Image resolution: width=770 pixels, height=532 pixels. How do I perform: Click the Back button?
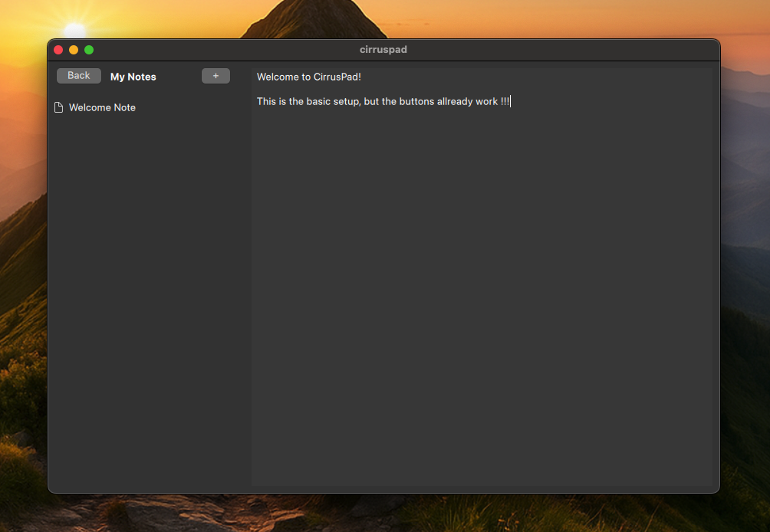click(78, 76)
